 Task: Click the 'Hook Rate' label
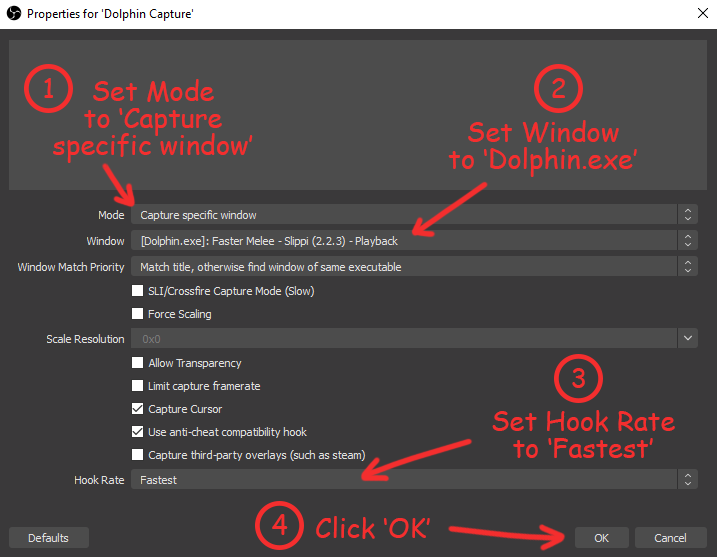coord(99,480)
